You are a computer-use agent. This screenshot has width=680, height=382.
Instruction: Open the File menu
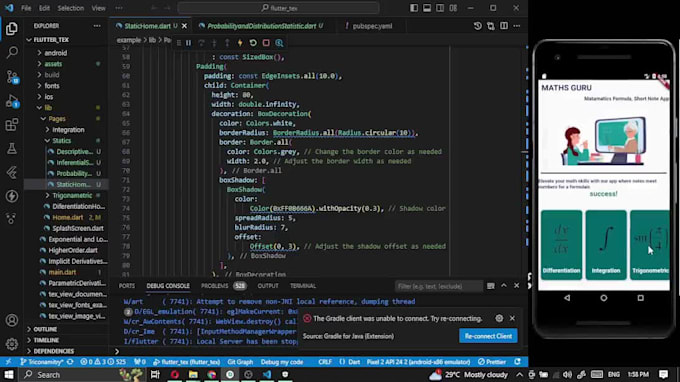tap(26, 8)
